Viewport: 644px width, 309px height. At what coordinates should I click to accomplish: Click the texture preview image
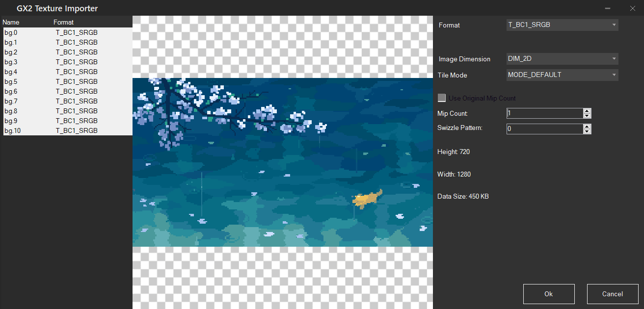[282, 162]
